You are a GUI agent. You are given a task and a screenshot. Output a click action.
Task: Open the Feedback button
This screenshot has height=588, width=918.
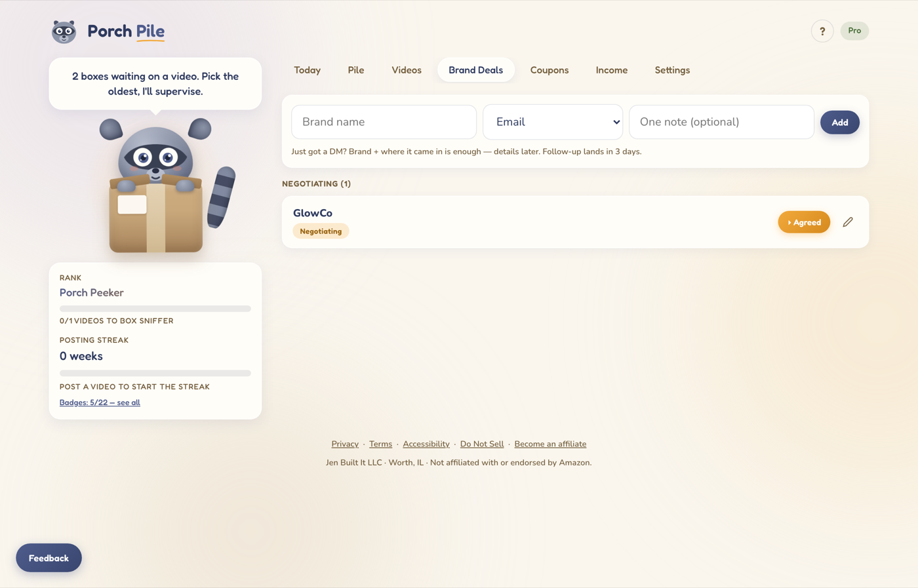tap(49, 558)
